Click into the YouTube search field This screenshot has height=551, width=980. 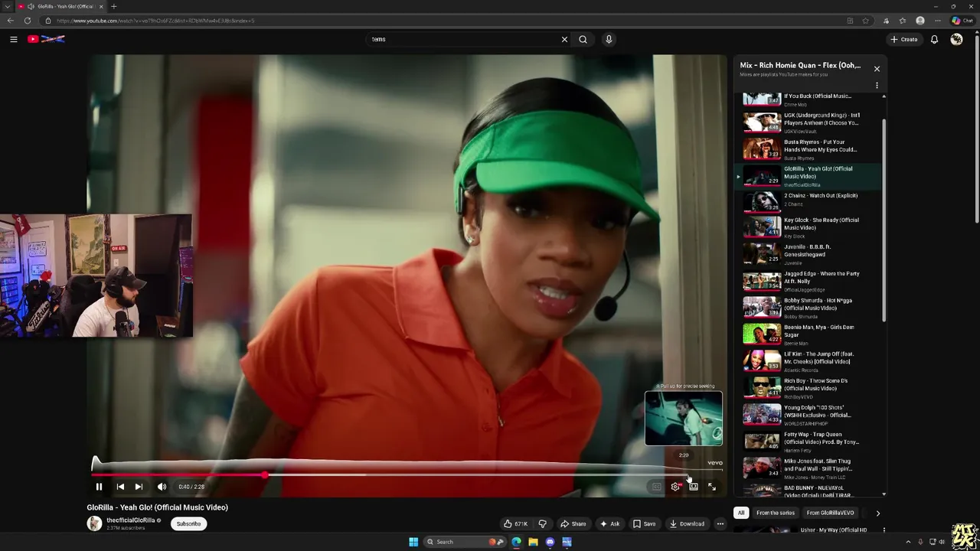pos(463,39)
